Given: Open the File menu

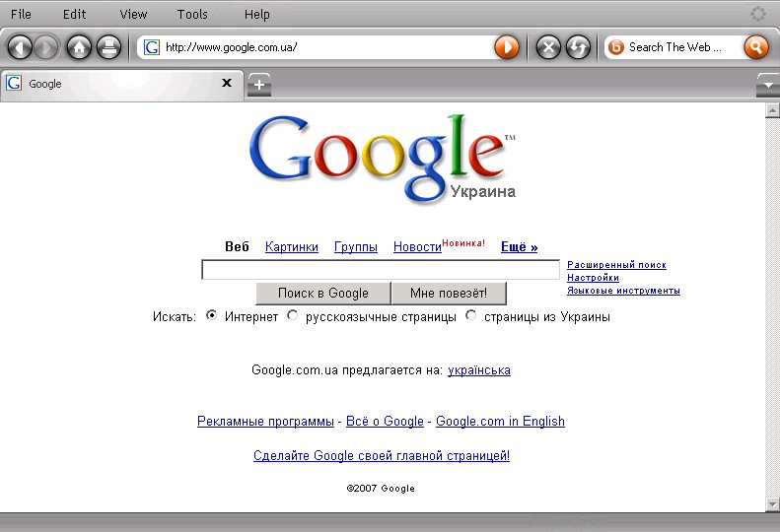Looking at the screenshot, I should tap(21, 15).
